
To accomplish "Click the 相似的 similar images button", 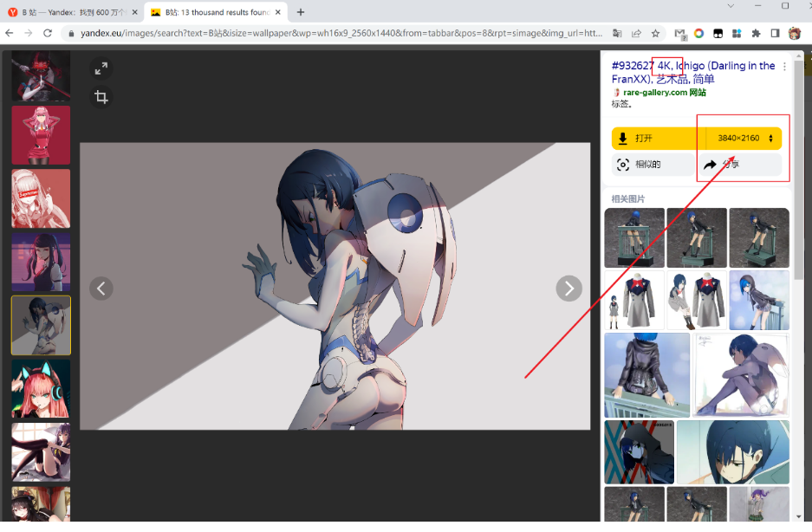I will 653,165.
